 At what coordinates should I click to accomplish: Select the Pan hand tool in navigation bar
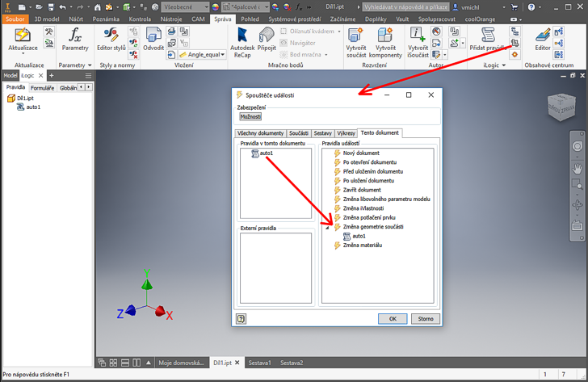point(577,167)
